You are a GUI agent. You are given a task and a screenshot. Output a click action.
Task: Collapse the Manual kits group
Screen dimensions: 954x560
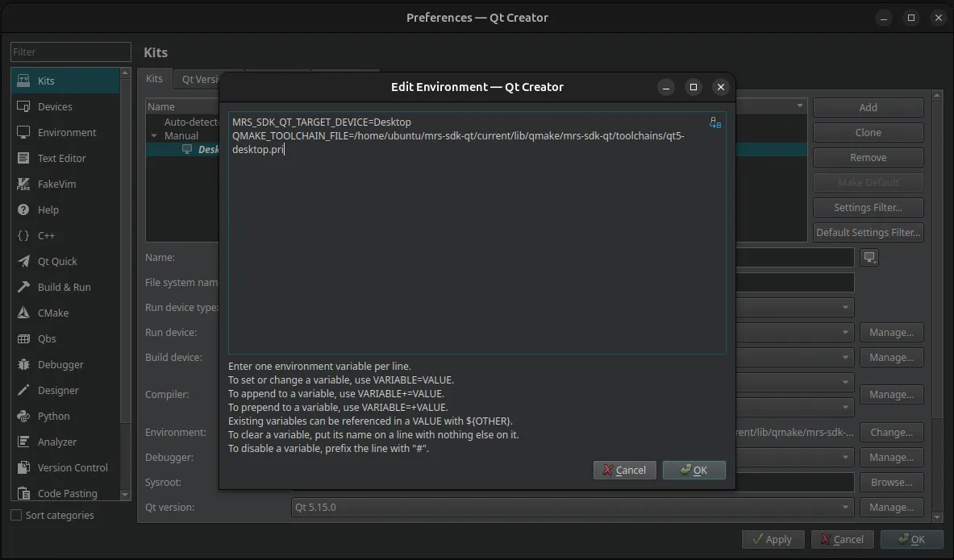click(155, 135)
